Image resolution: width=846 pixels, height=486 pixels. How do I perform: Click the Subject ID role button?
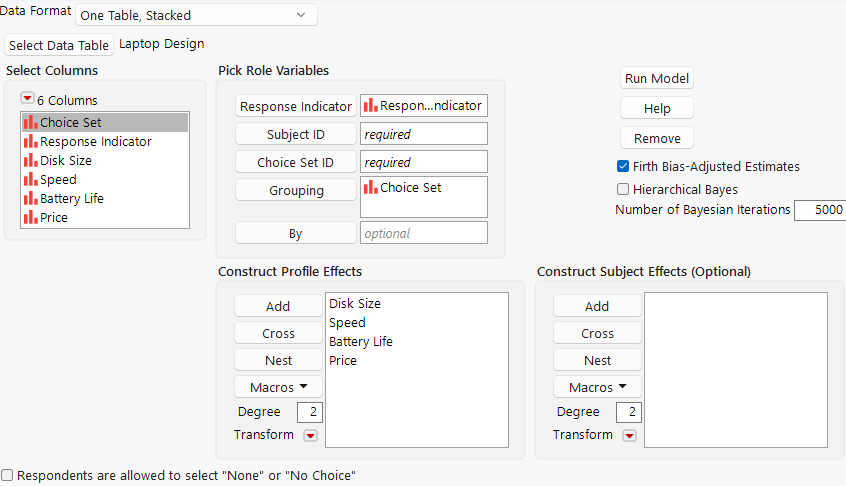(x=294, y=134)
